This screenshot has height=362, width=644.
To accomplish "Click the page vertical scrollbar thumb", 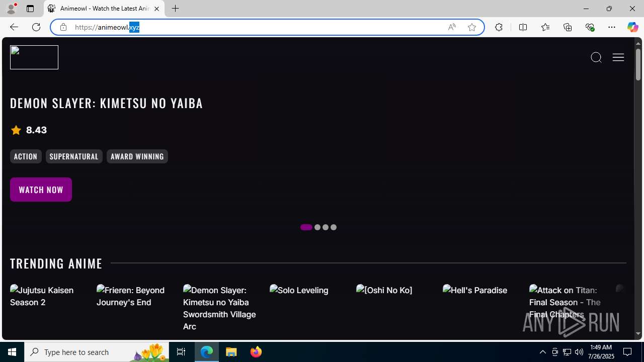I will pyautogui.click(x=638, y=64).
